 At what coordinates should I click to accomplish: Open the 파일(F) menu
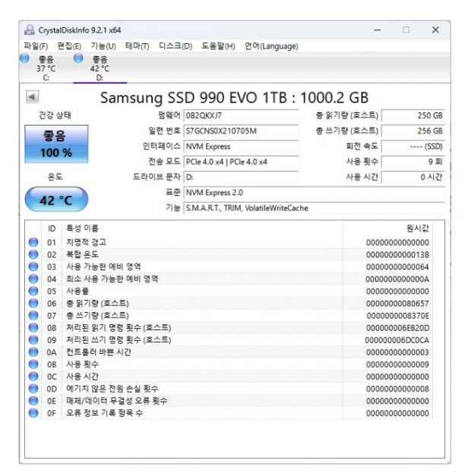tap(36, 46)
